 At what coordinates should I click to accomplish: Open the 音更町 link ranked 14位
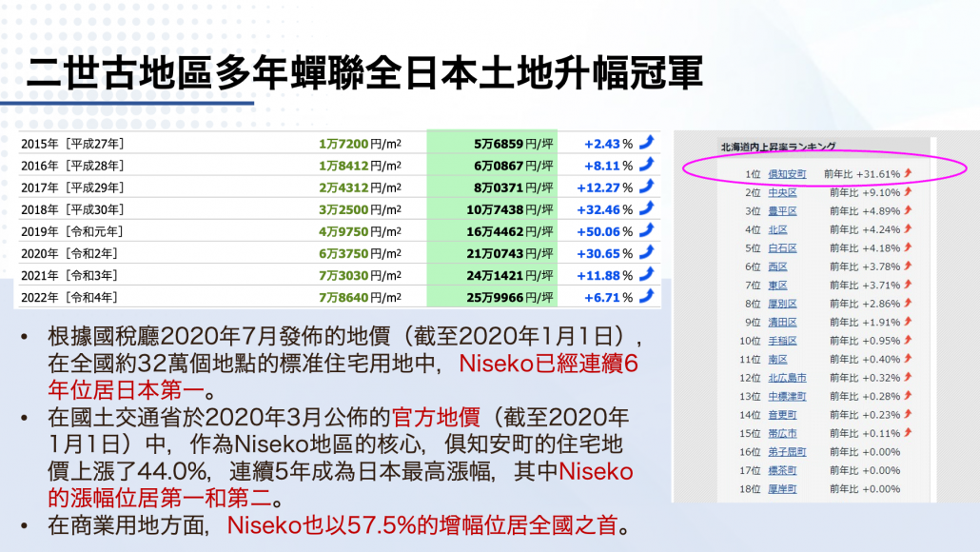pos(782,415)
